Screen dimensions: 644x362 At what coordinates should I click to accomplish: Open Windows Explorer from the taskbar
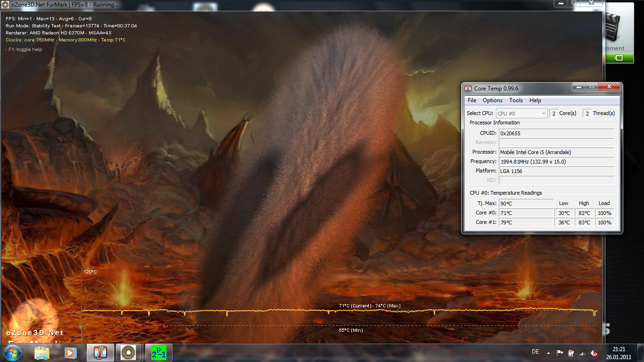coord(42,353)
